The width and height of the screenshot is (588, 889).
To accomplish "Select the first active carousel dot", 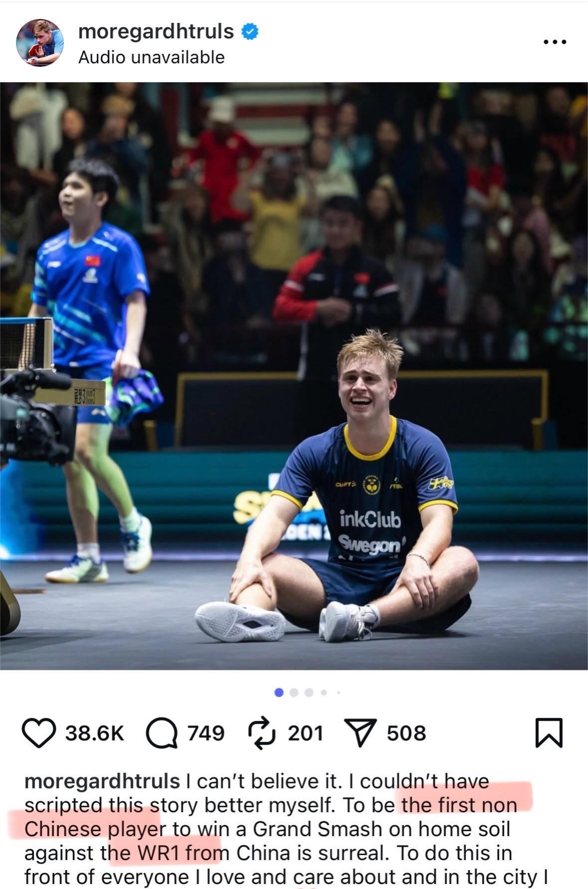I will (279, 692).
